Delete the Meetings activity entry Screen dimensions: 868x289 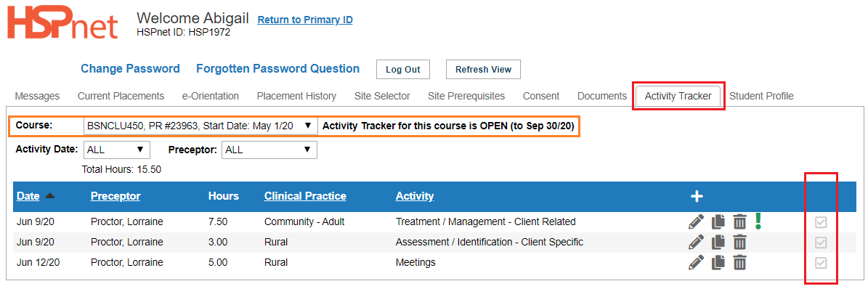click(x=739, y=262)
